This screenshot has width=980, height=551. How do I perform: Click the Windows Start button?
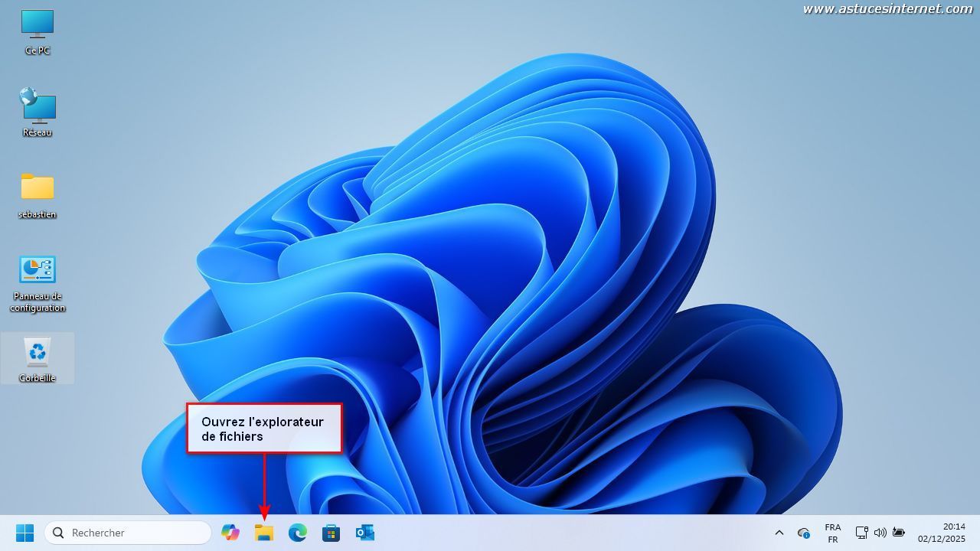click(24, 533)
